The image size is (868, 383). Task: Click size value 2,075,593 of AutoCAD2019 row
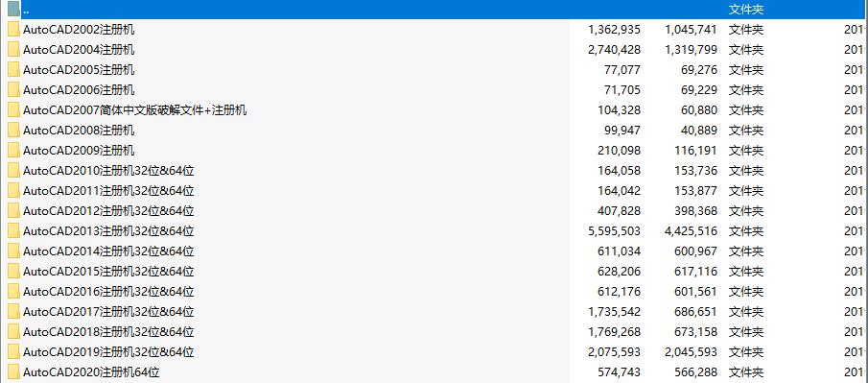[x=615, y=352]
